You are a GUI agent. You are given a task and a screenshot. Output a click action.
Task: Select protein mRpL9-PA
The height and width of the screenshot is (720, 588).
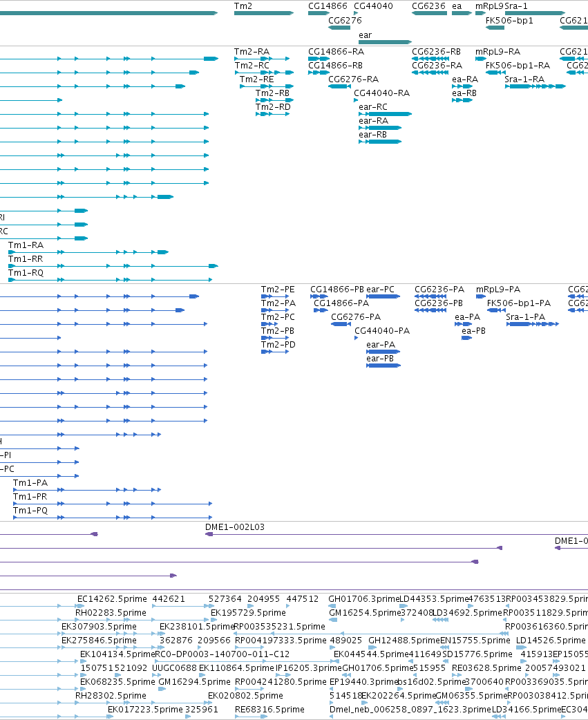coord(481,296)
